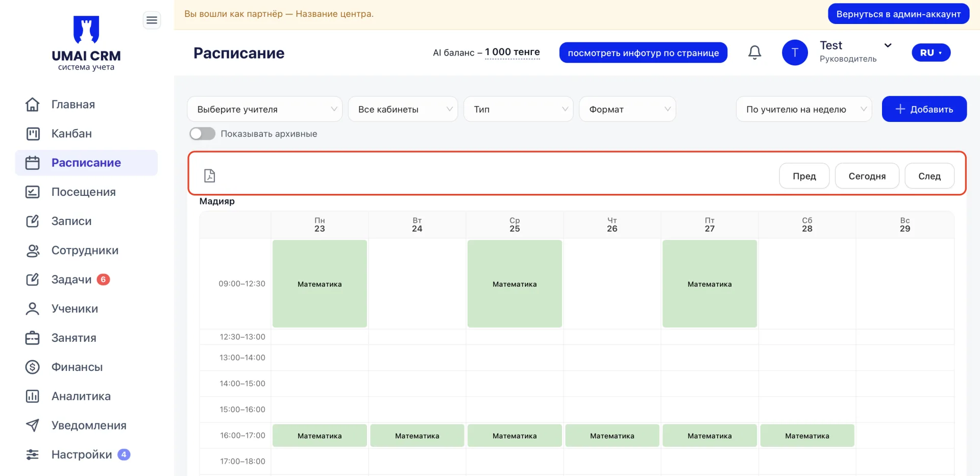Click the Пн 23 day header
The image size is (980, 476).
[x=320, y=224]
